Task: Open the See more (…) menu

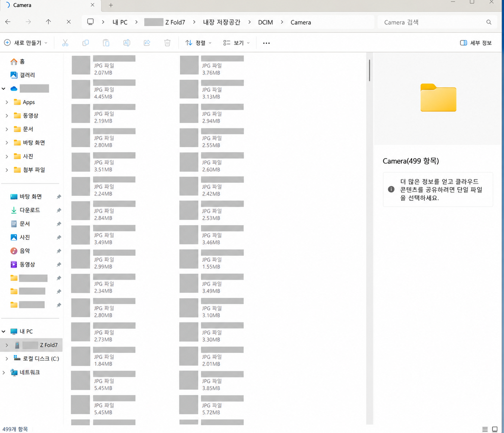Action: pos(266,43)
